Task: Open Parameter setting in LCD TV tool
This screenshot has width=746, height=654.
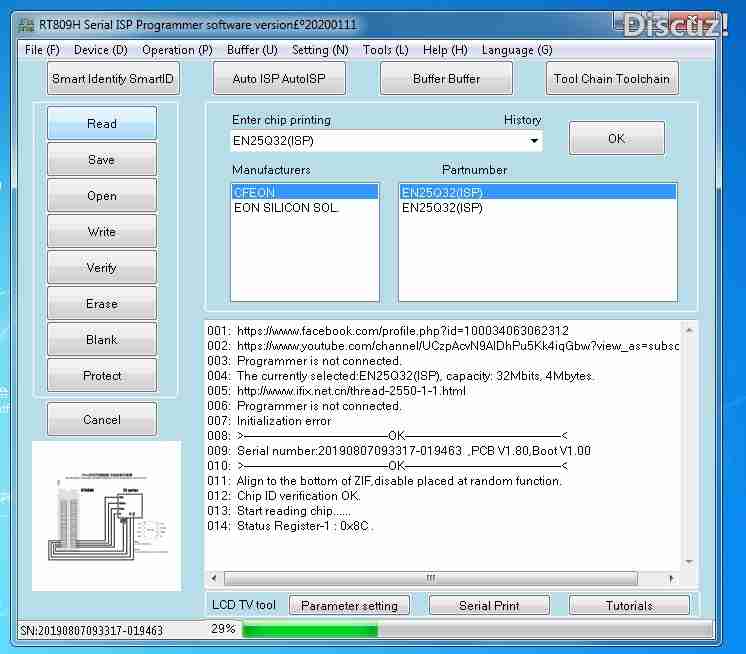Action: 349,606
